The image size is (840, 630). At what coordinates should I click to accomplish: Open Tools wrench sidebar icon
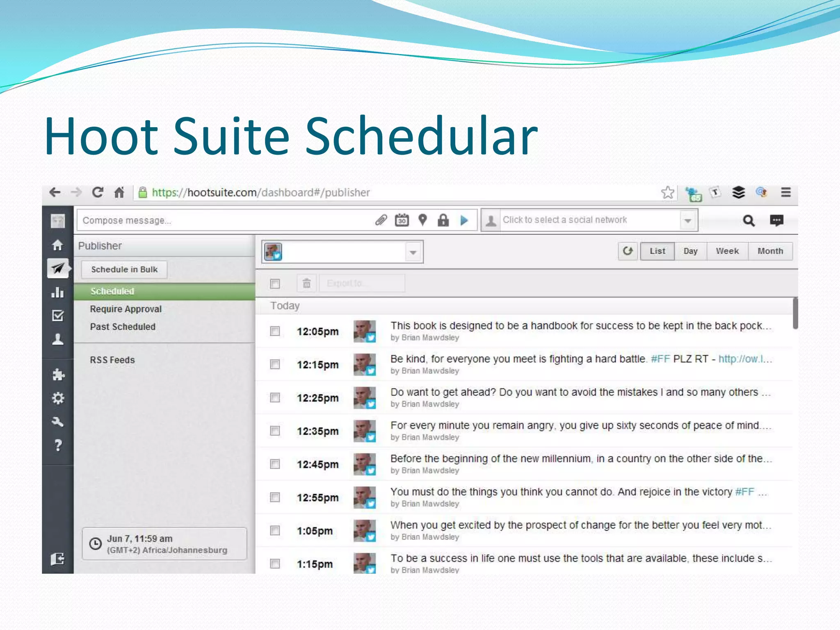[x=58, y=422]
